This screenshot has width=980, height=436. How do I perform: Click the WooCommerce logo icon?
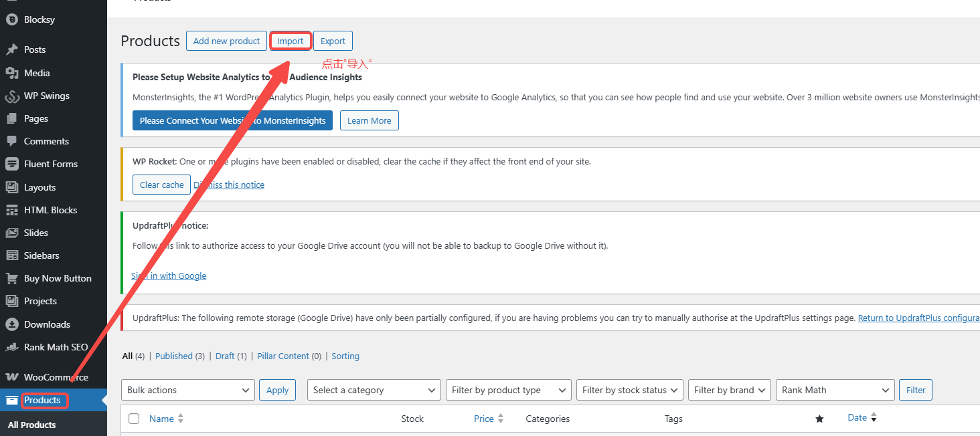tap(11, 377)
